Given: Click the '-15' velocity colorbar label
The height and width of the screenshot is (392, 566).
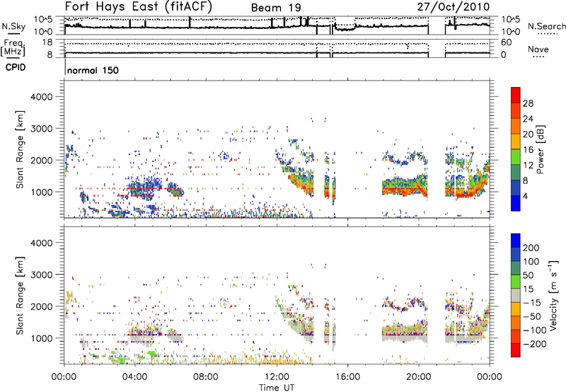Looking at the screenshot, I should (531, 303).
